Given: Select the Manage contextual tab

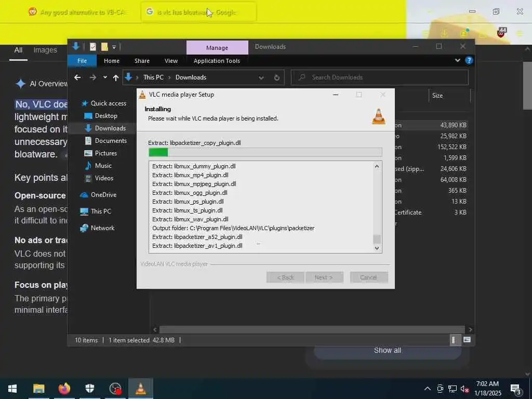Looking at the screenshot, I should click(x=217, y=48).
